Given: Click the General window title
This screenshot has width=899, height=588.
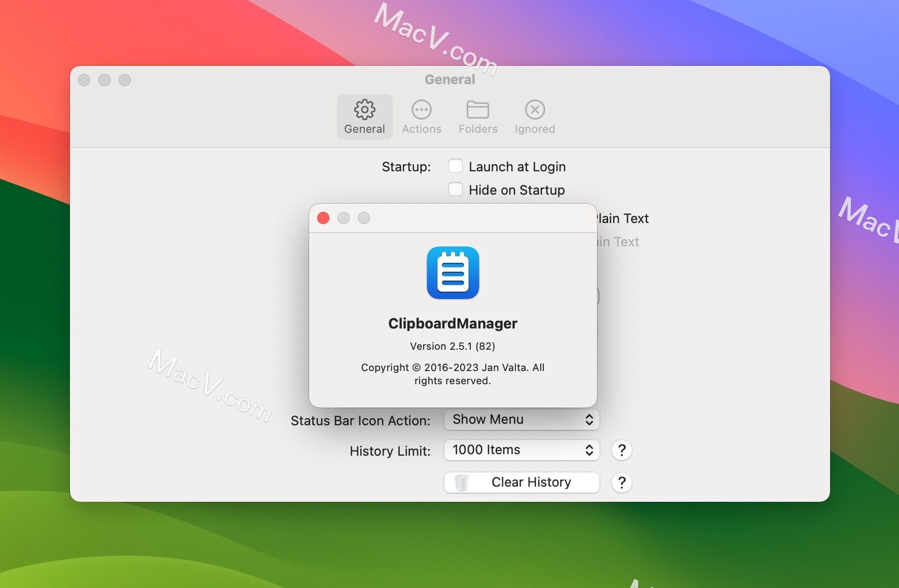Looking at the screenshot, I should (450, 80).
